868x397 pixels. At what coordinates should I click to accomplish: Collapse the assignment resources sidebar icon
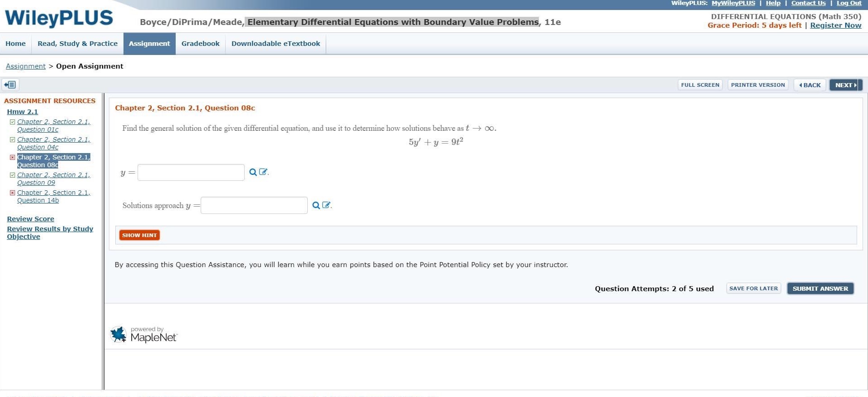tap(10, 84)
